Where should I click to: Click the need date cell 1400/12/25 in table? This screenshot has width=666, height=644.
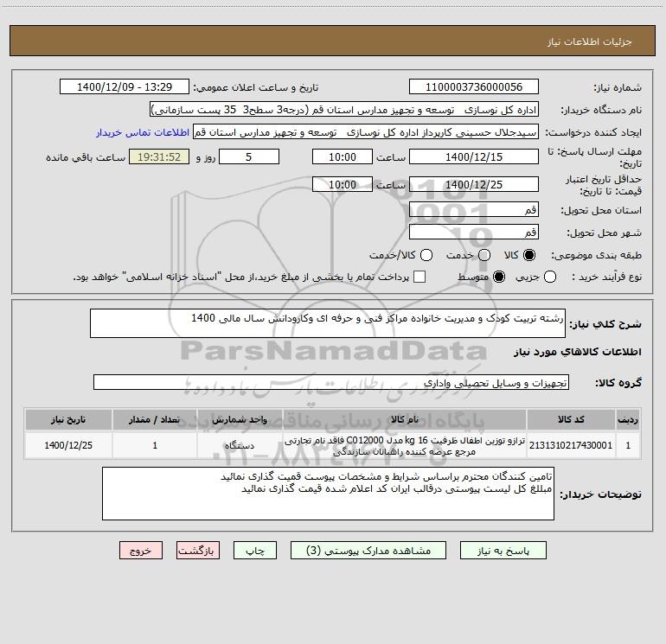pos(68,445)
